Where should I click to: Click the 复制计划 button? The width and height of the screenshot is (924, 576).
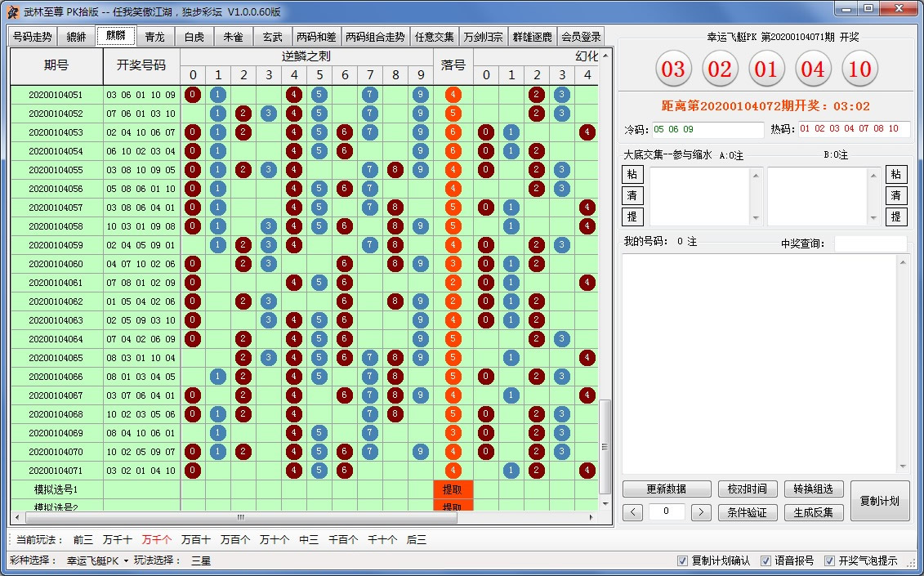coord(879,501)
